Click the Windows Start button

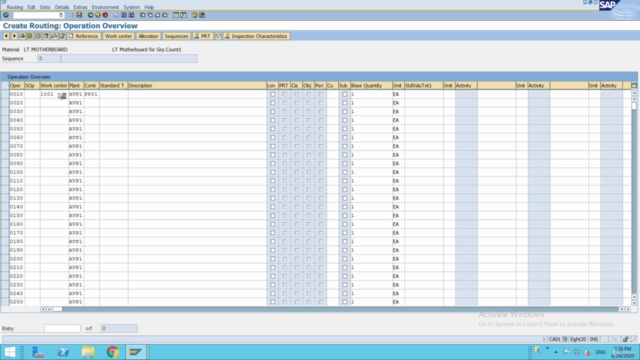(9, 352)
